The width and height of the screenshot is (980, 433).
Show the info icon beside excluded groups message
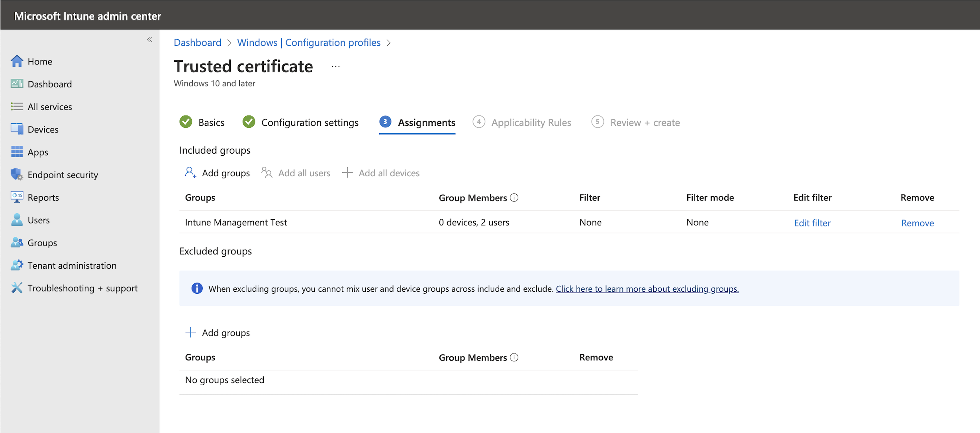[197, 288]
